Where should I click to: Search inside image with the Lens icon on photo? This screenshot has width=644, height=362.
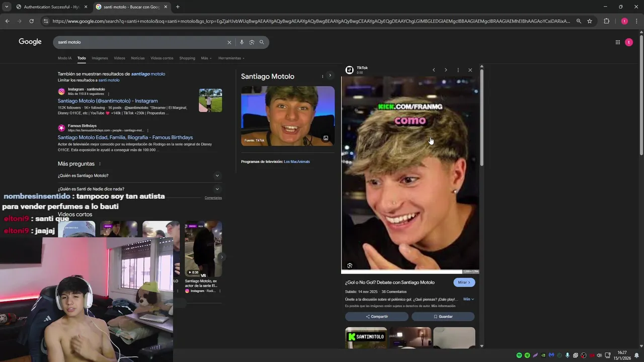tap(350, 265)
